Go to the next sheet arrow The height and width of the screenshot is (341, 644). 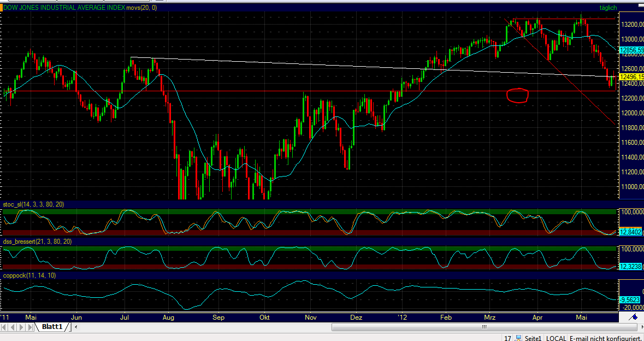pyautogui.click(x=21, y=327)
